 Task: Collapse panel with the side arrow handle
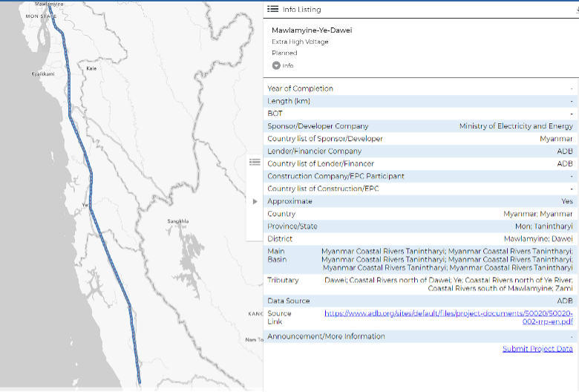coord(255,201)
